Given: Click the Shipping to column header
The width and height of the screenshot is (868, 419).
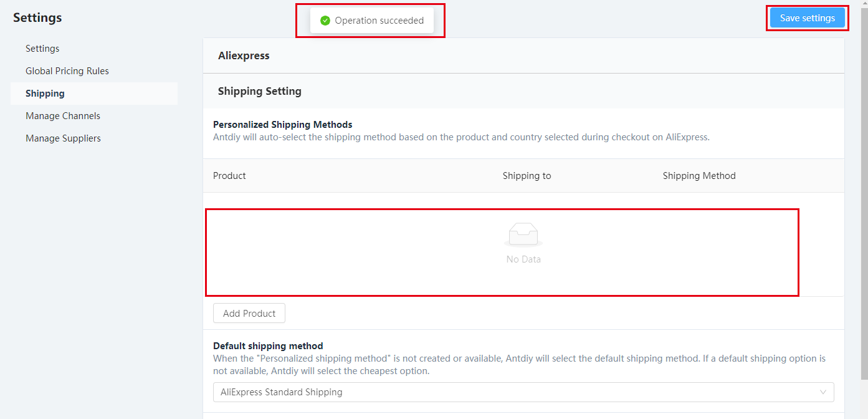Looking at the screenshot, I should click(527, 176).
